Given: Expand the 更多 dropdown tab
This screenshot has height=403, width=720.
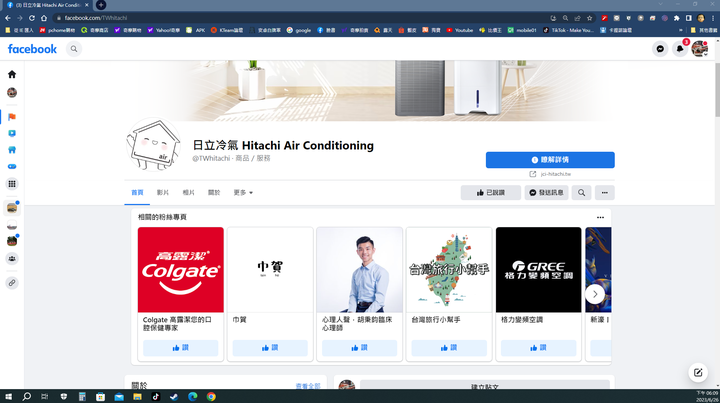Looking at the screenshot, I should tap(243, 193).
